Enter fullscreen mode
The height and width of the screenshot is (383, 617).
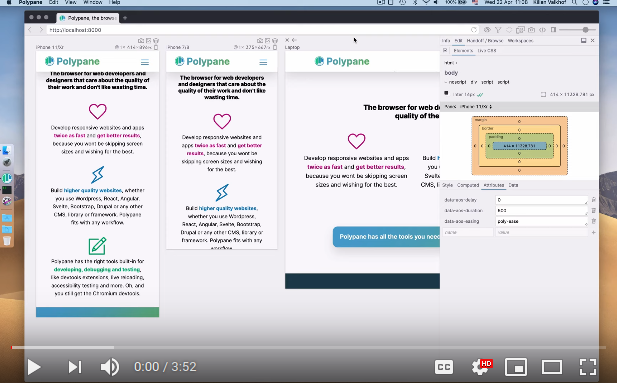(588, 367)
